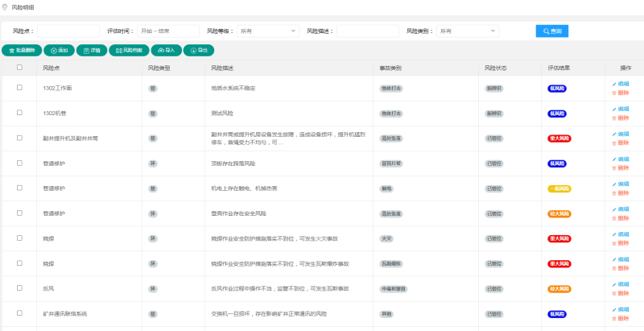644x331 pixels.
Task: Select the 副井提升机及副井井筒 row checkbox
Action: point(19,138)
